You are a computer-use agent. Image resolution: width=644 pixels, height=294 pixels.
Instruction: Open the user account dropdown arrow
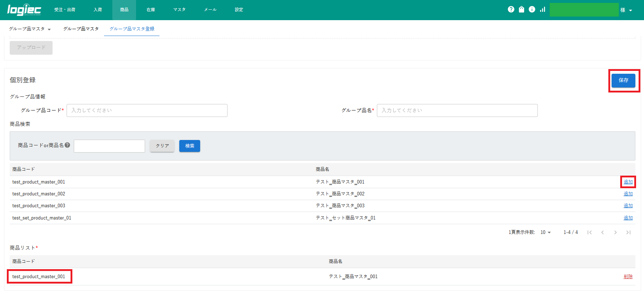pos(630,10)
